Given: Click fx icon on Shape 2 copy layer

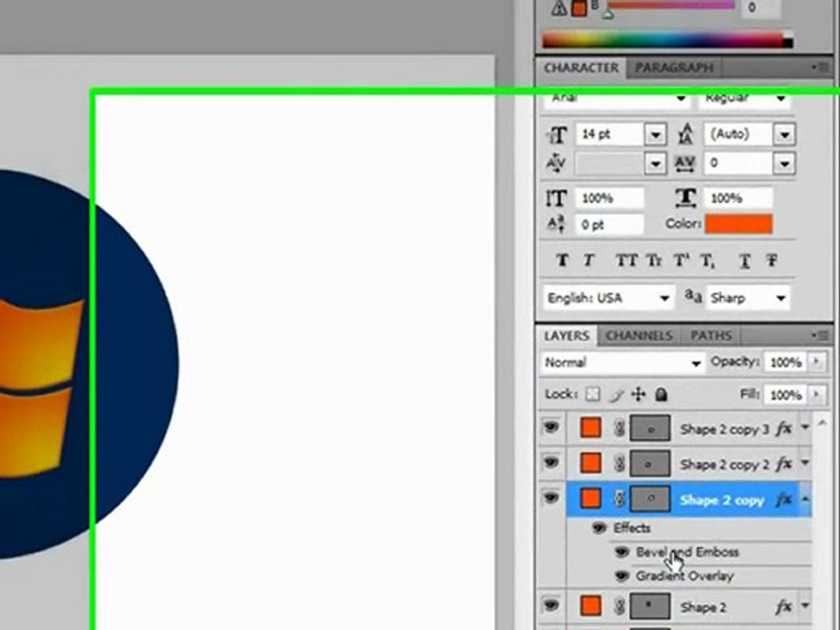Looking at the screenshot, I should [x=784, y=500].
